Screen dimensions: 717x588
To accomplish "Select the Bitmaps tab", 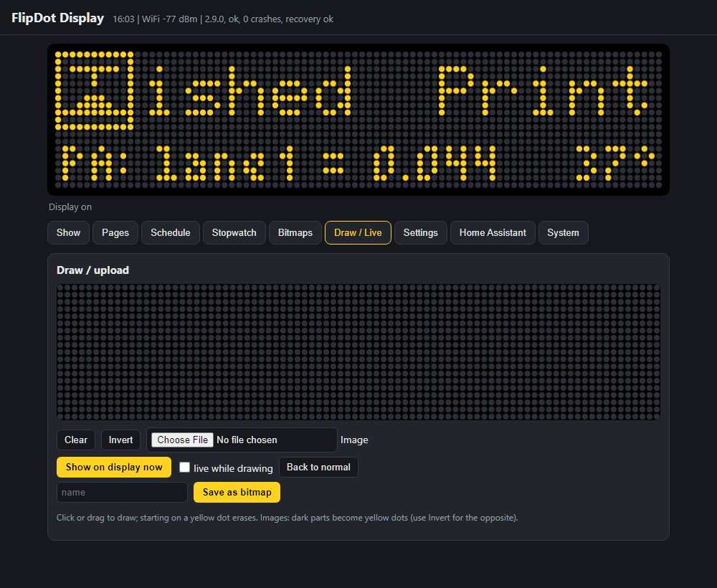I will pyautogui.click(x=295, y=233).
